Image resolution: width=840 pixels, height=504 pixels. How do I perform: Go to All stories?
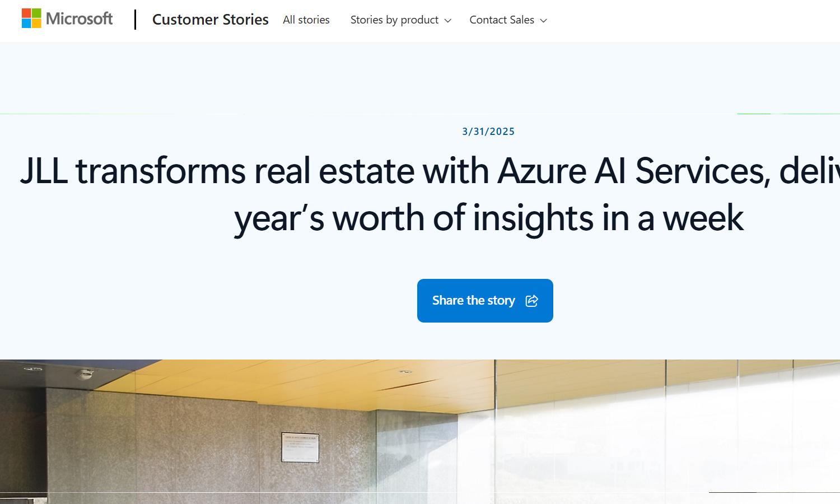306,20
